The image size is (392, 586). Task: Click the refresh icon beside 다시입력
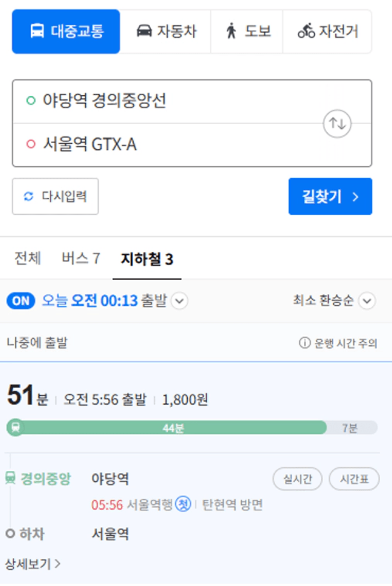pyautogui.click(x=29, y=197)
